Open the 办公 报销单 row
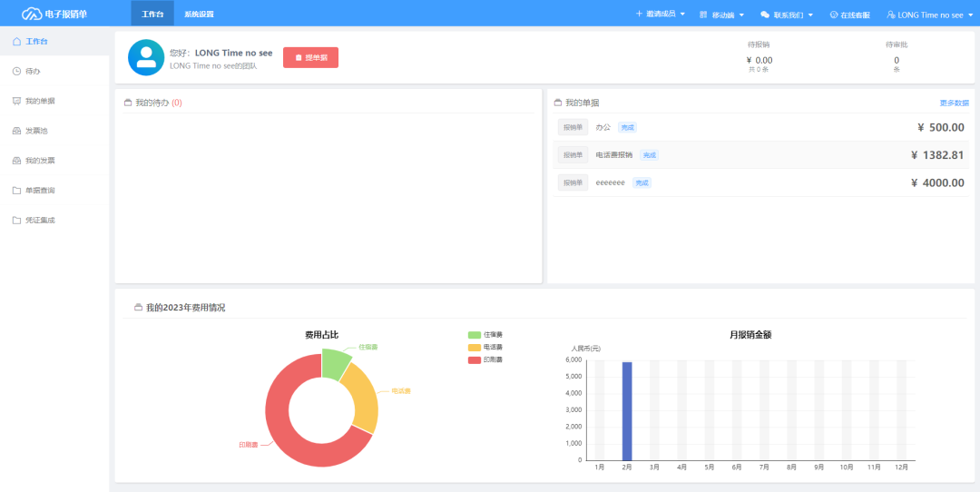Screen dimensions: 980x492 pos(760,127)
